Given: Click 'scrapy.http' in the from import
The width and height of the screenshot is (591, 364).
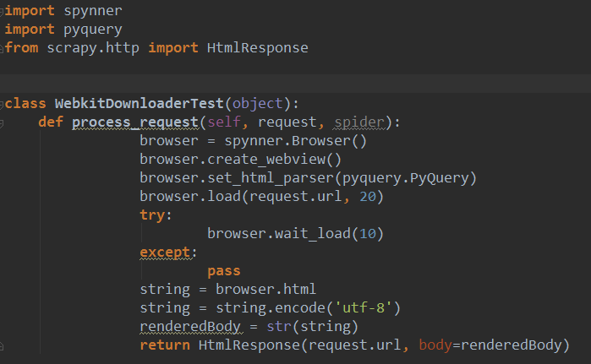Looking at the screenshot, I should point(93,48).
